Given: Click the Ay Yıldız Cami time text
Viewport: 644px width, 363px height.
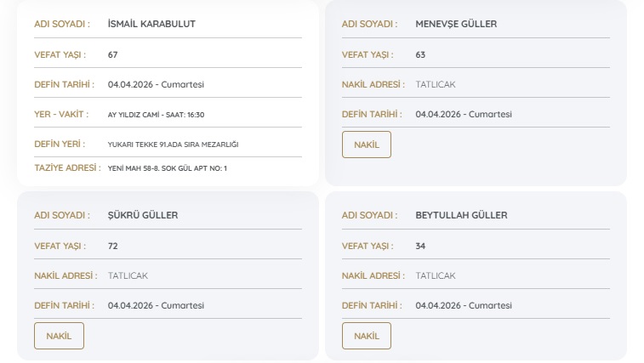Looking at the screenshot, I should point(156,115).
